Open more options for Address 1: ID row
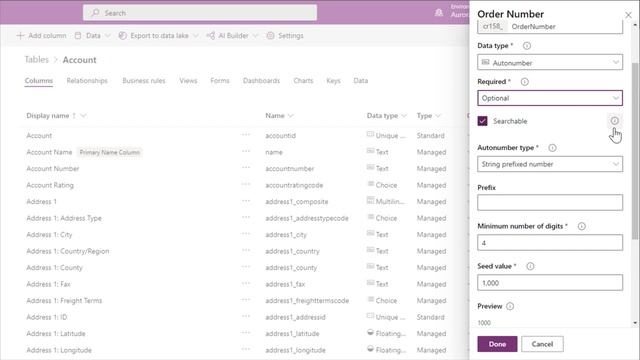 pos(245,316)
